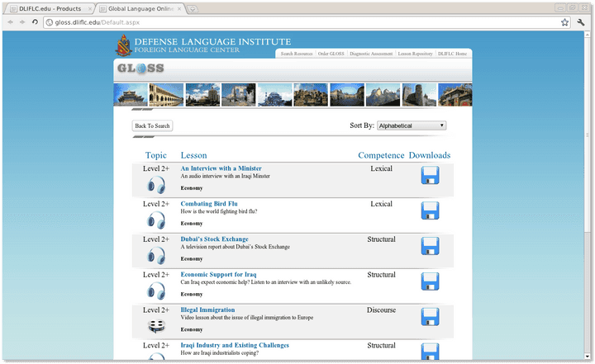Image resolution: width=595 pixels, height=364 pixels.
Task: Open the Illegal Immigration lesson link
Action: tap(207, 310)
